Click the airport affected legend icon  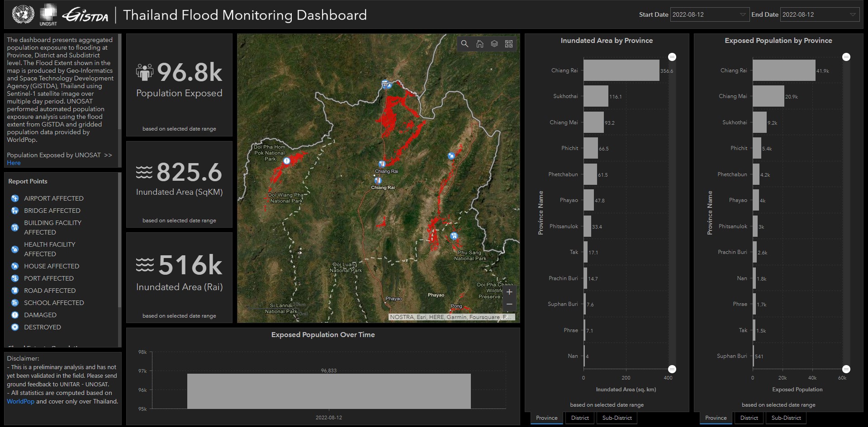pyautogui.click(x=15, y=198)
